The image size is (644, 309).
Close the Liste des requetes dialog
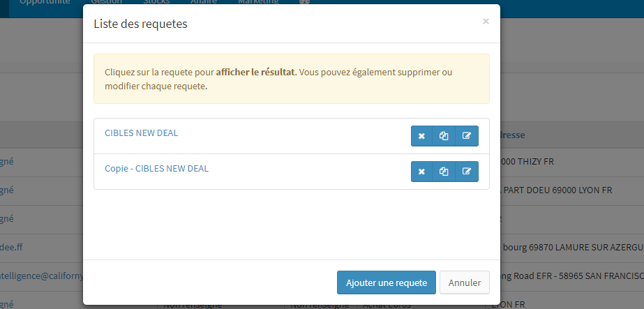[x=486, y=22]
